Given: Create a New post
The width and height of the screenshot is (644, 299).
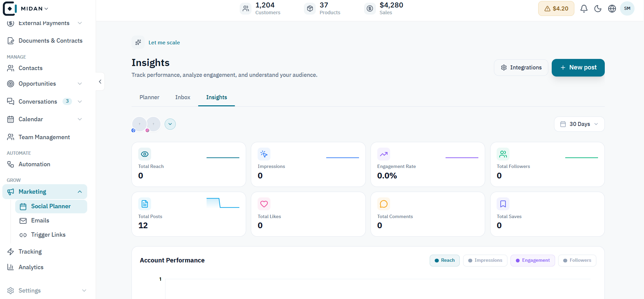Looking at the screenshot, I should point(578,67).
